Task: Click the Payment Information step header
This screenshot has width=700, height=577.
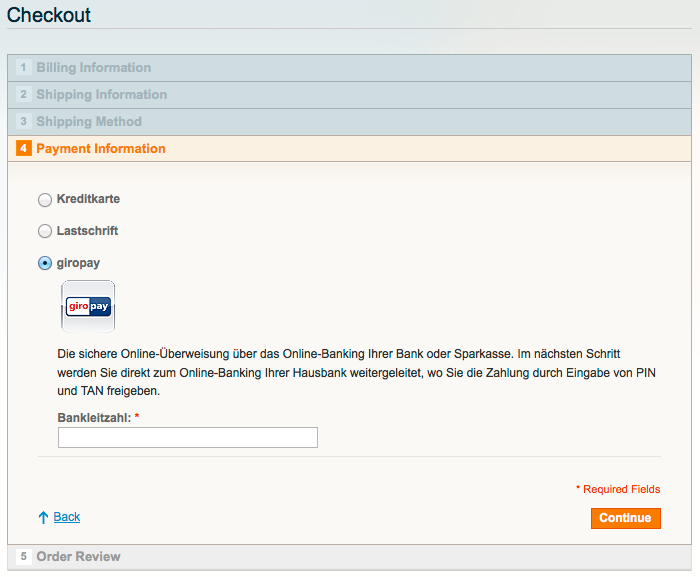Action: point(349,149)
